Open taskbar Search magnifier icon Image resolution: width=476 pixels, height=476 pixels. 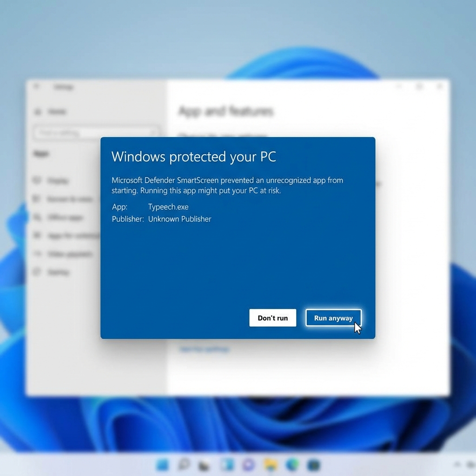coord(184,464)
